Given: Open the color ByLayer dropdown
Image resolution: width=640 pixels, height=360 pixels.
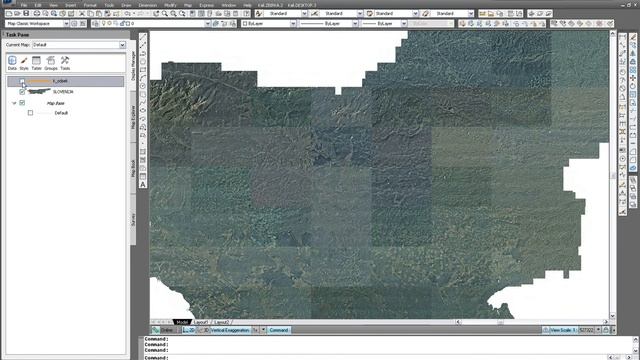Looking at the screenshot, I should 293,24.
